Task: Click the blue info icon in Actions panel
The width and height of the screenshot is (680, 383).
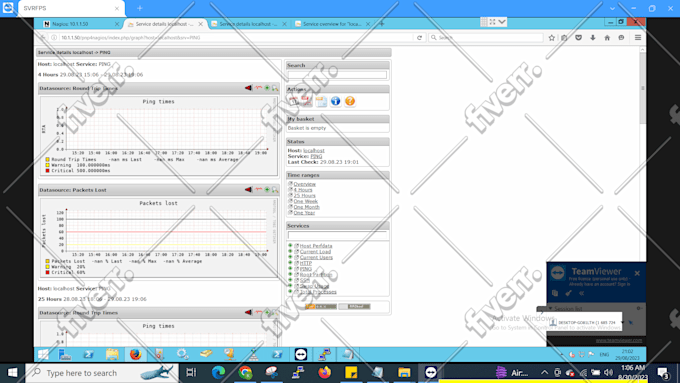Action: pos(336,101)
